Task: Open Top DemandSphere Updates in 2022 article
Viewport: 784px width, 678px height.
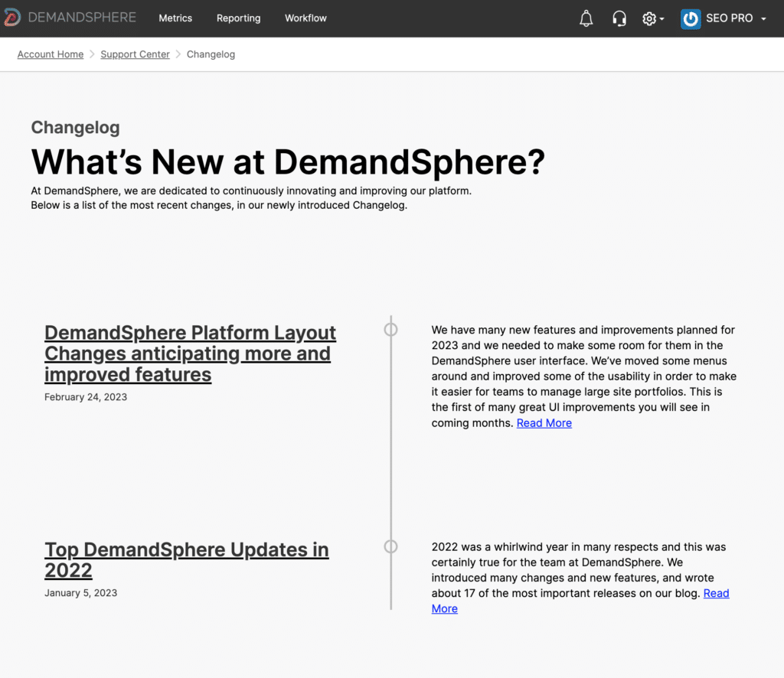Action: [x=187, y=559]
